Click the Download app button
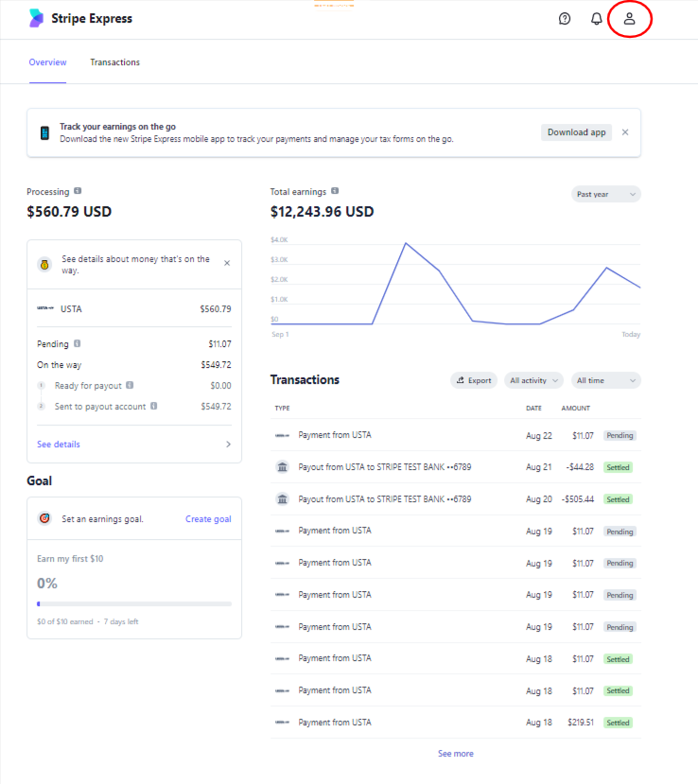The height and width of the screenshot is (784, 698). (577, 132)
